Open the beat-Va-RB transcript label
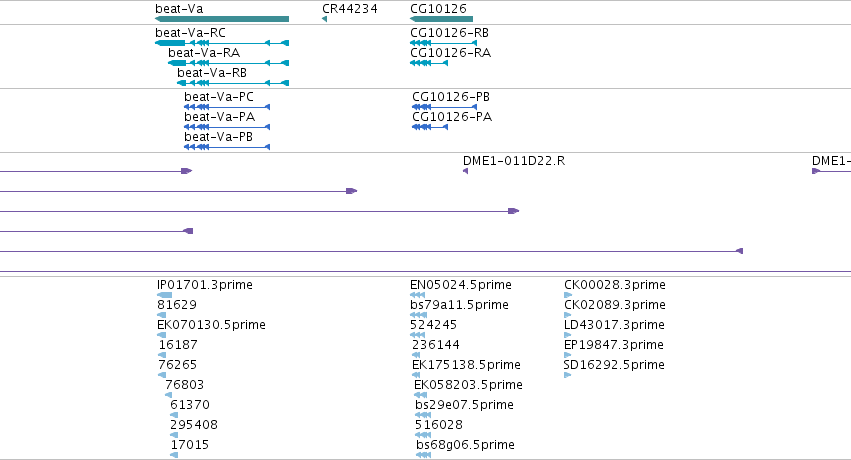 212,73
